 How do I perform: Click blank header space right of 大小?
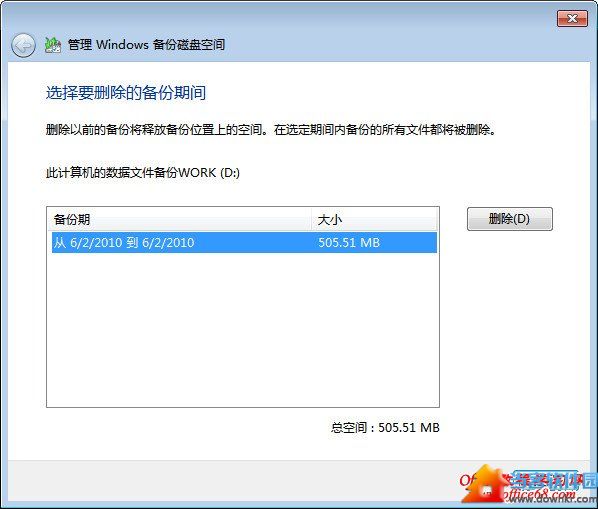point(389,219)
